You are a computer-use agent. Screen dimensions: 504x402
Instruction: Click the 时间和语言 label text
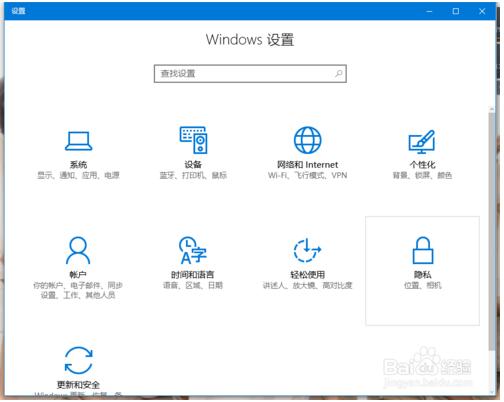coord(193,275)
